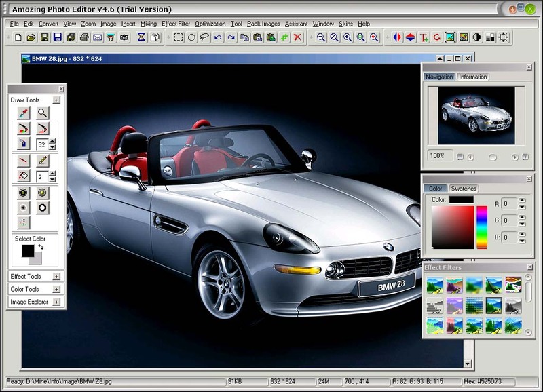Select the Airbrush spray tool
The width and height of the screenshot is (543, 392).
(x=23, y=143)
